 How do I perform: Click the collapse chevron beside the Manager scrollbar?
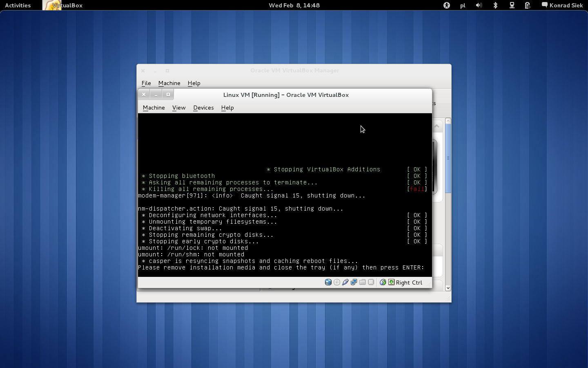coord(437,126)
